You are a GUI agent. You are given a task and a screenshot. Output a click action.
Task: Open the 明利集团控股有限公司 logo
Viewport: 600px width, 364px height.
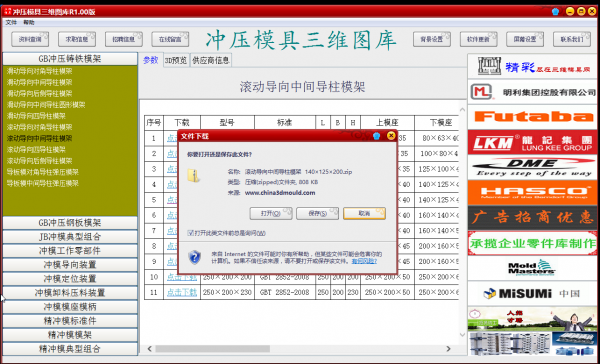pyautogui.click(x=532, y=92)
